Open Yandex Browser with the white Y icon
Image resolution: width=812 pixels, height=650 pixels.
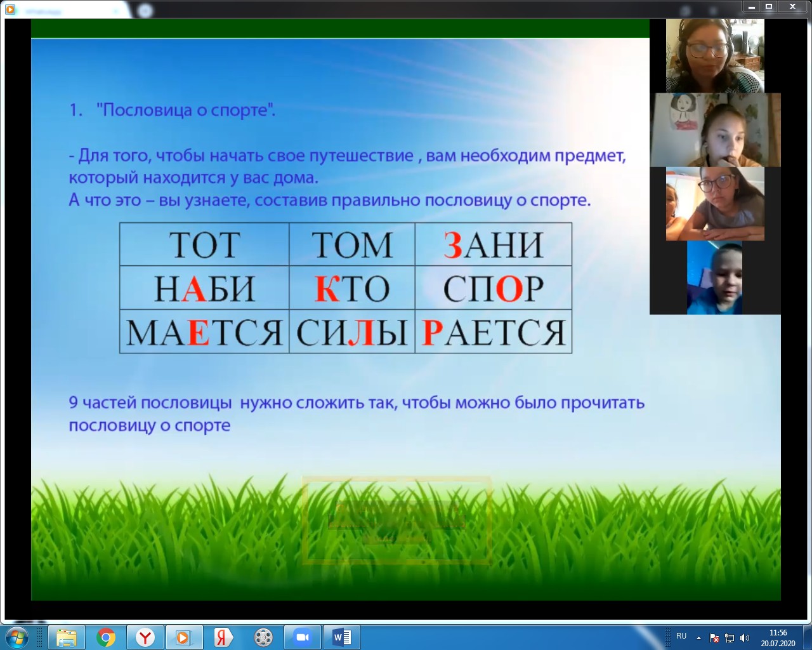(145, 637)
